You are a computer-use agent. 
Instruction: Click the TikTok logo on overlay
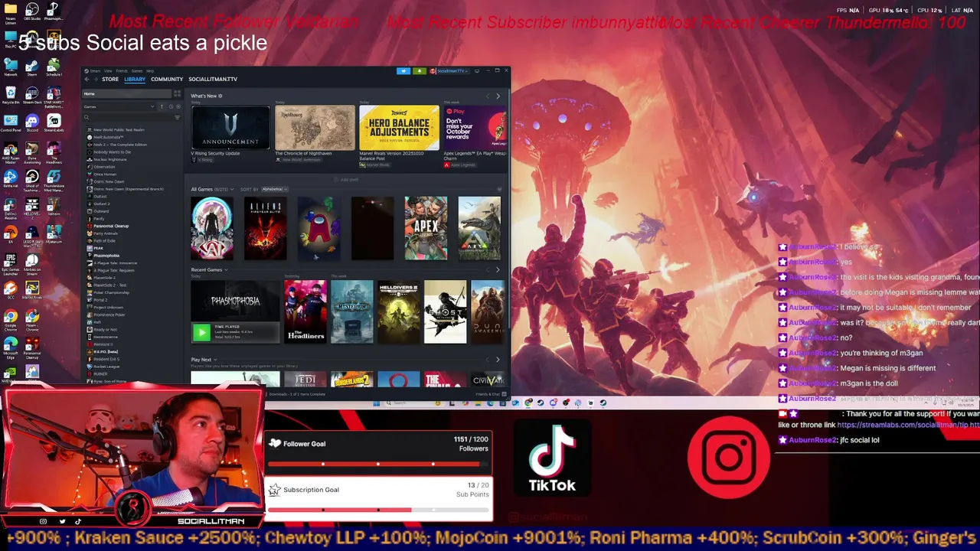[x=552, y=457]
